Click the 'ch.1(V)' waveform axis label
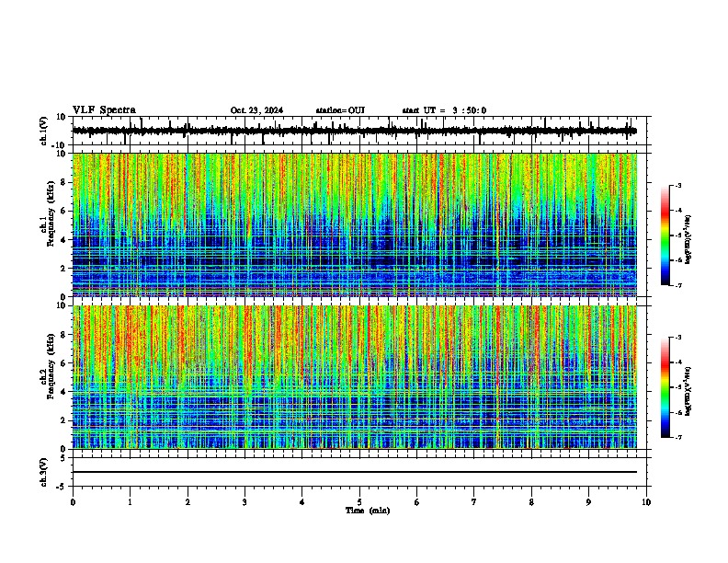Image resolution: width=728 pixels, height=563 pixels. click(x=44, y=131)
